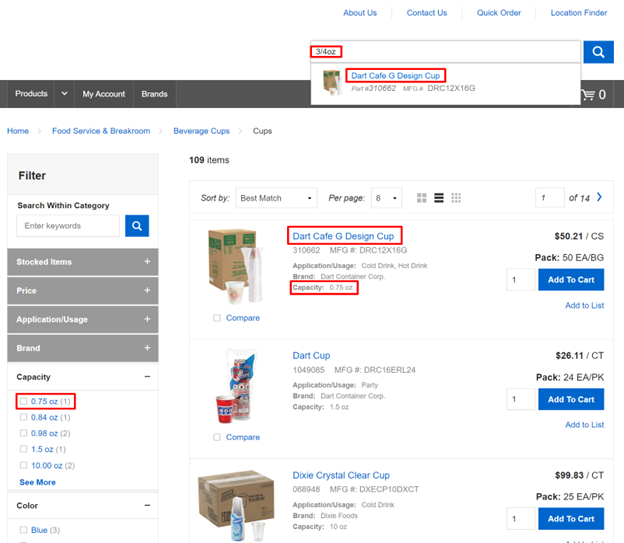
Task: Click Add to List for Dart Cafe G Design Cup
Action: click(x=584, y=305)
